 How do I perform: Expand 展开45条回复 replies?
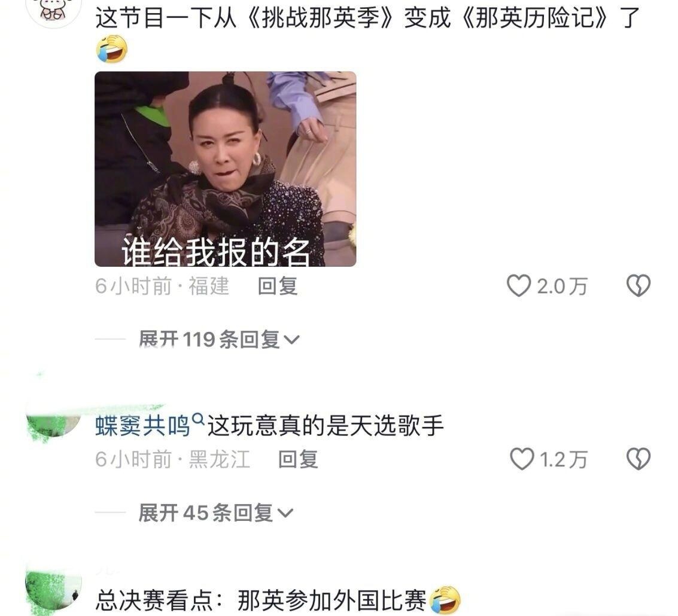[216, 513]
